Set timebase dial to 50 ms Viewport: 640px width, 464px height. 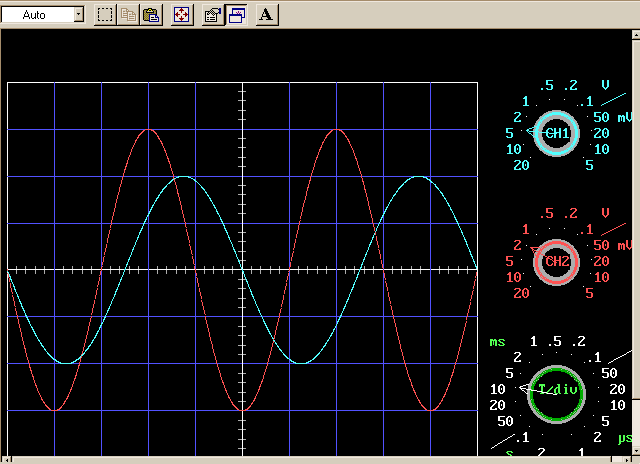pyautogui.click(x=505, y=421)
